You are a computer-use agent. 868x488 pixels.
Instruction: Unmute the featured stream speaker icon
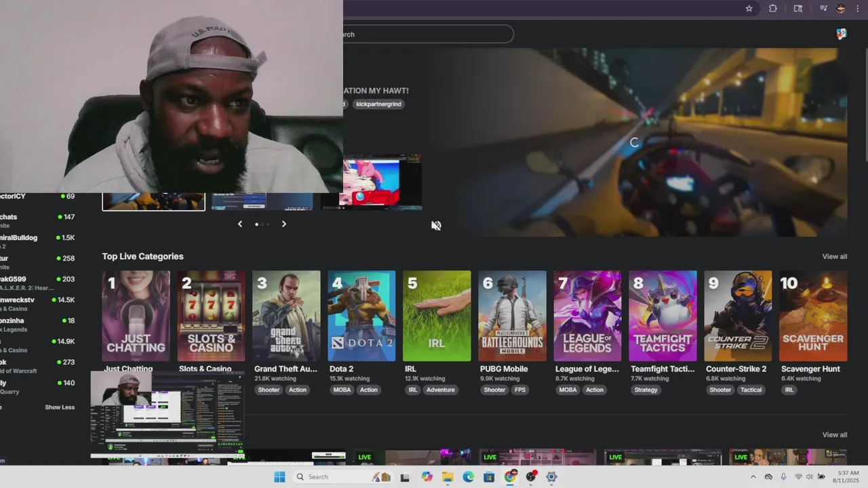click(x=436, y=226)
